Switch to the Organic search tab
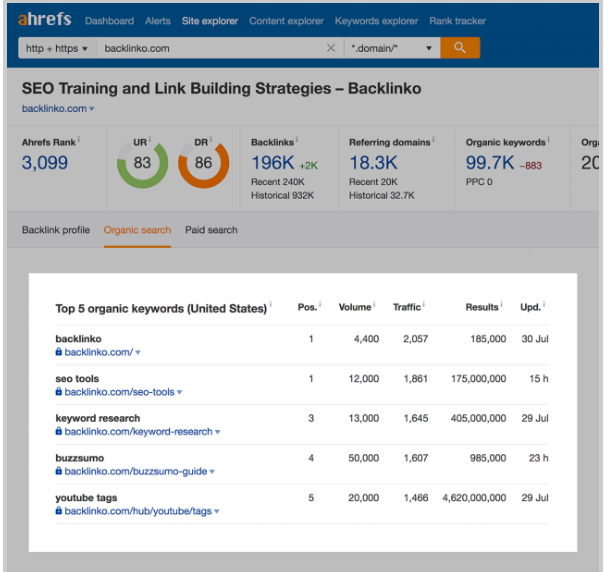 [137, 230]
